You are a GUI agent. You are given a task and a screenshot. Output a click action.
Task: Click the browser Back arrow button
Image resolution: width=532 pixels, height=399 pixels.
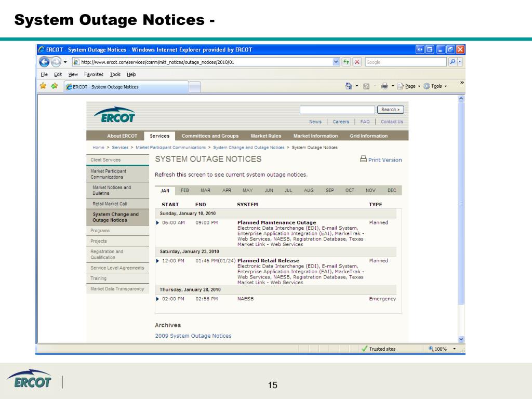[x=45, y=62]
